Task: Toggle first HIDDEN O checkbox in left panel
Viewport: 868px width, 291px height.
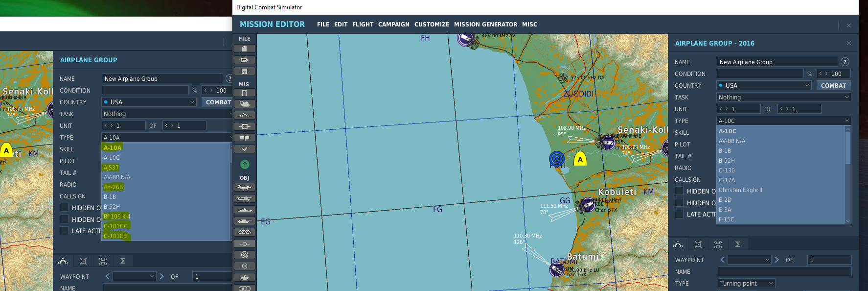Action: [64, 207]
